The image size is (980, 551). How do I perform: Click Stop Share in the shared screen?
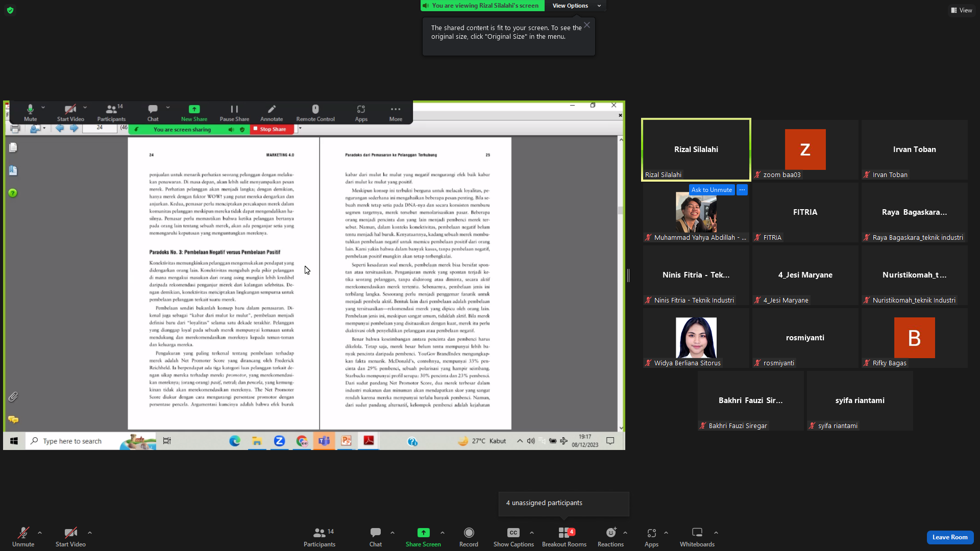click(x=273, y=130)
